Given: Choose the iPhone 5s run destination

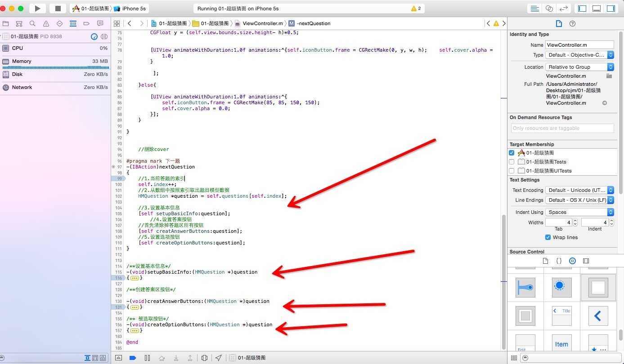Looking at the screenshot, I should 130,9.
